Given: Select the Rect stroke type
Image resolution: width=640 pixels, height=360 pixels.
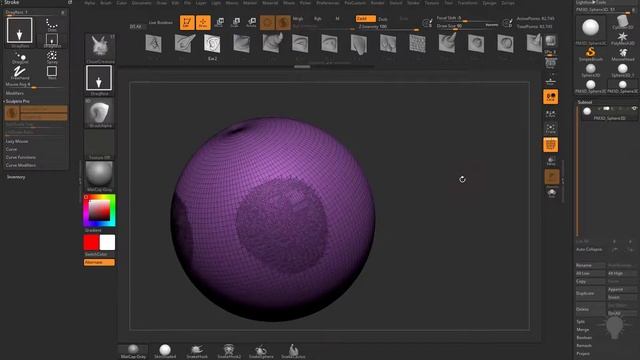Looking at the screenshot, I should [52, 72].
